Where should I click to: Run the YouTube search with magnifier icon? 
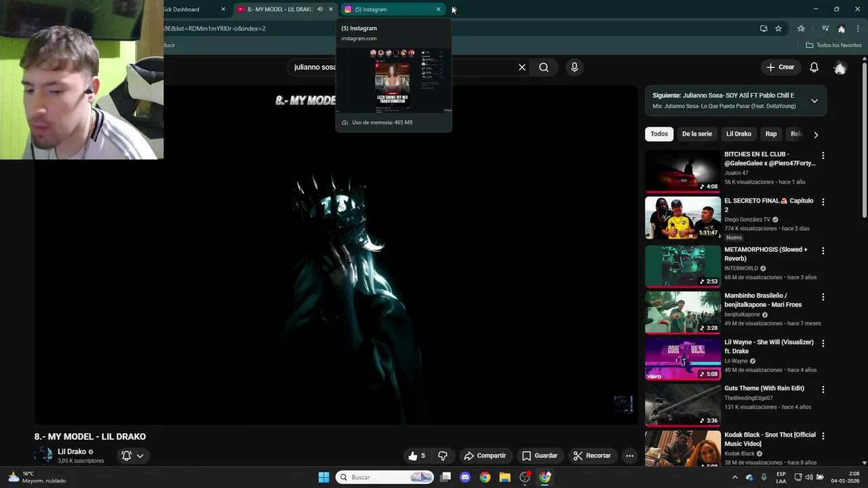point(544,67)
